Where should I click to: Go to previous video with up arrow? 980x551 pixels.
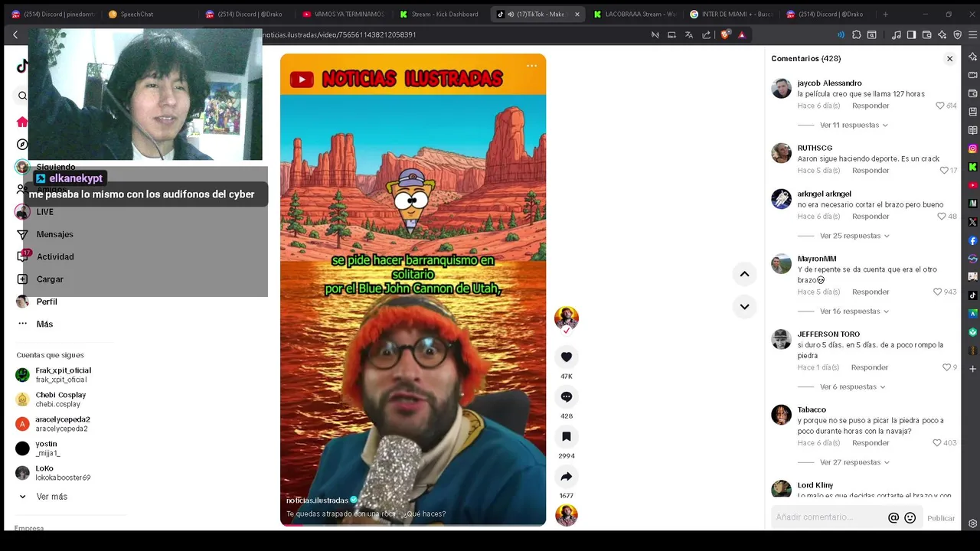(x=744, y=274)
